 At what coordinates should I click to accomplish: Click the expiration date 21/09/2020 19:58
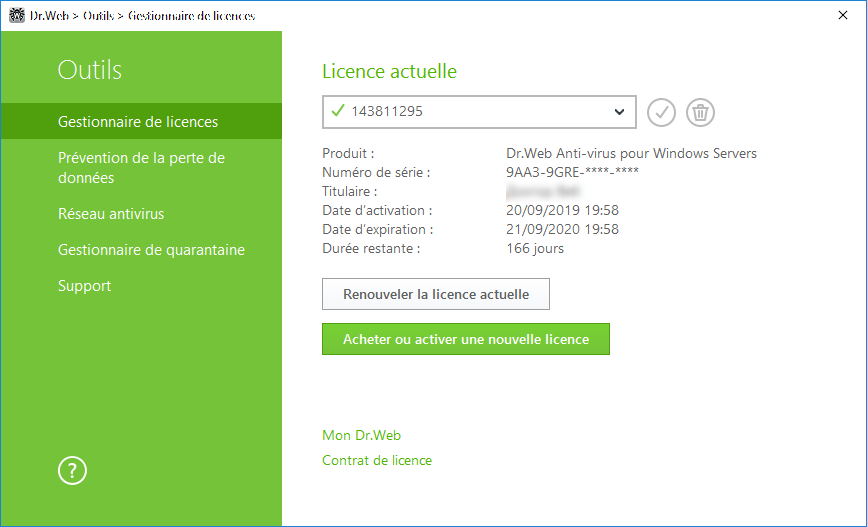tap(562, 229)
